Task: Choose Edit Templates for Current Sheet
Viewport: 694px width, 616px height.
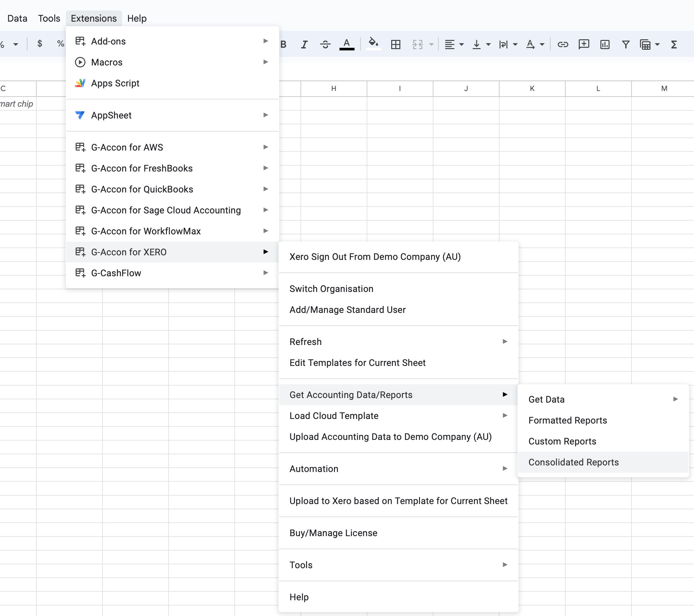Action: (x=399, y=363)
